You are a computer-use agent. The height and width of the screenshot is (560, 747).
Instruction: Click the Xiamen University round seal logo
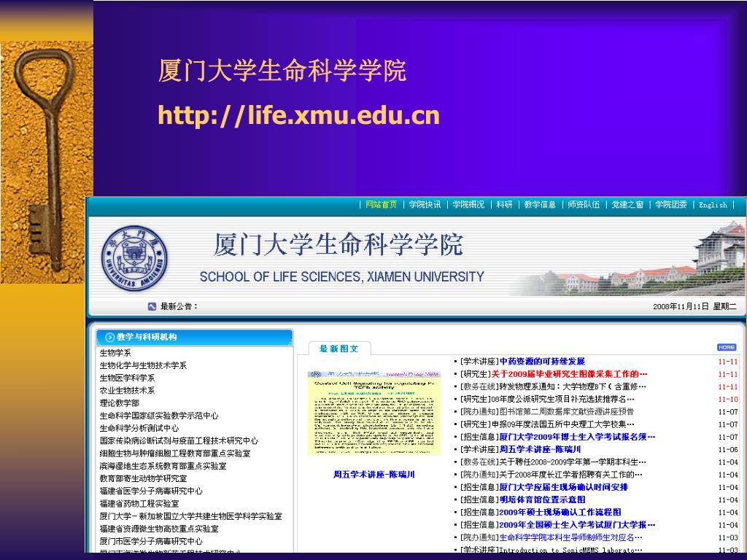click(134, 257)
